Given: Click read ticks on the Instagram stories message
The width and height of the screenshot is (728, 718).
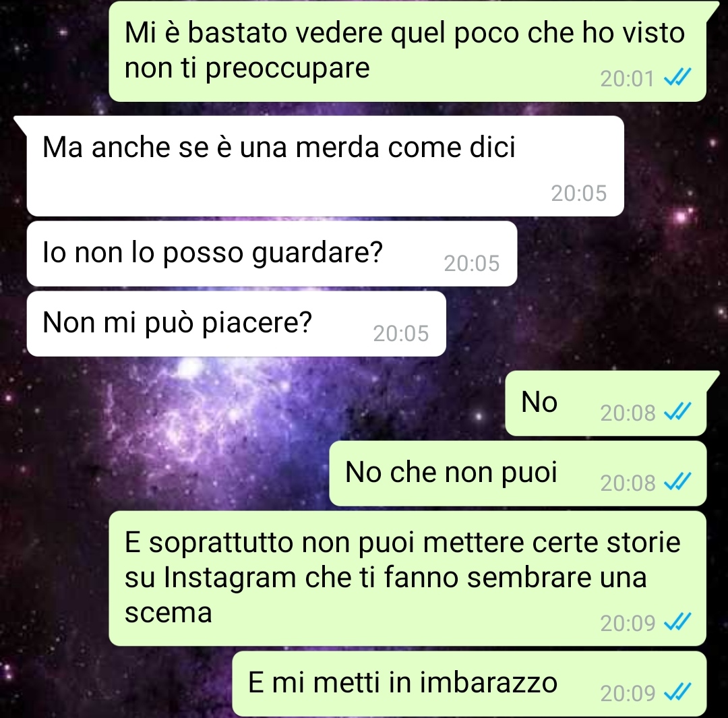Looking at the screenshot, I should pos(677,622).
